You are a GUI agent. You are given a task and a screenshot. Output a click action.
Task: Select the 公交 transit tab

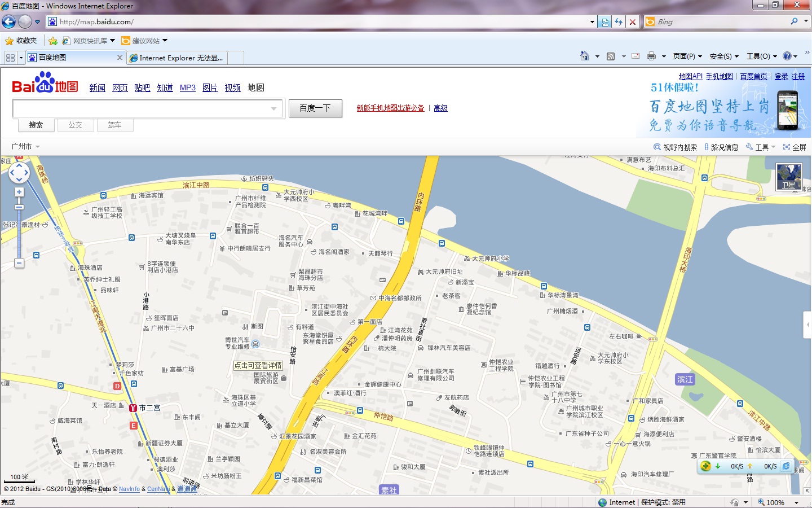pyautogui.click(x=76, y=125)
